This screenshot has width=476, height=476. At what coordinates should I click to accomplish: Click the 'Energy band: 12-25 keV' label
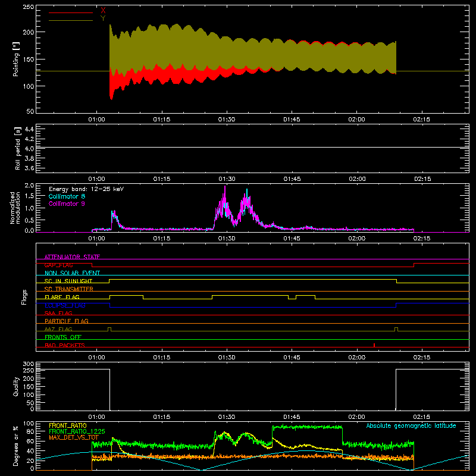pyautogui.click(x=86, y=189)
